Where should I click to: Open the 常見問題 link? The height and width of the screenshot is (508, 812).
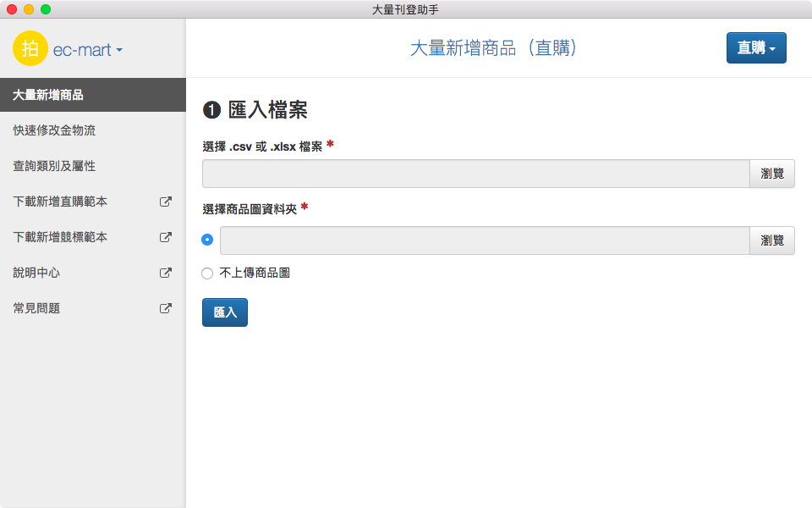(x=37, y=308)
